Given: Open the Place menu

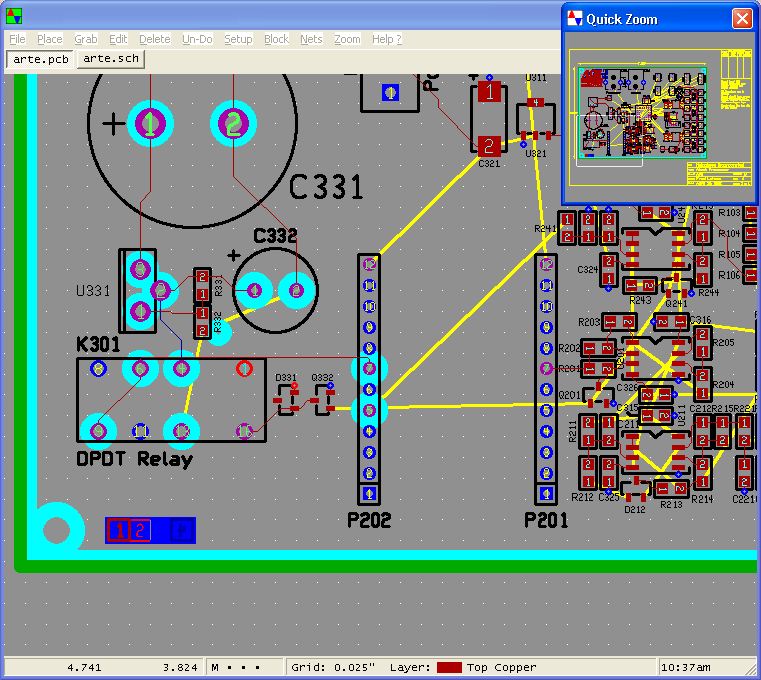Looking at the screenshot, I should 49,39.
